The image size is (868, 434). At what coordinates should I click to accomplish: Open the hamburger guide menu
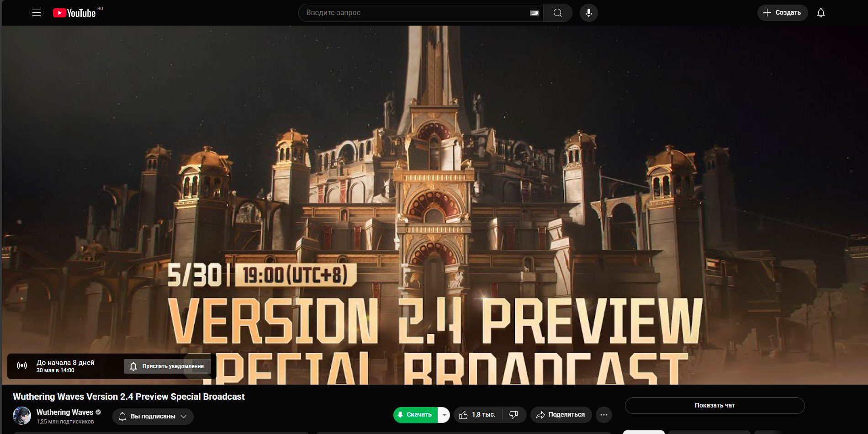[x=37, y=13]
